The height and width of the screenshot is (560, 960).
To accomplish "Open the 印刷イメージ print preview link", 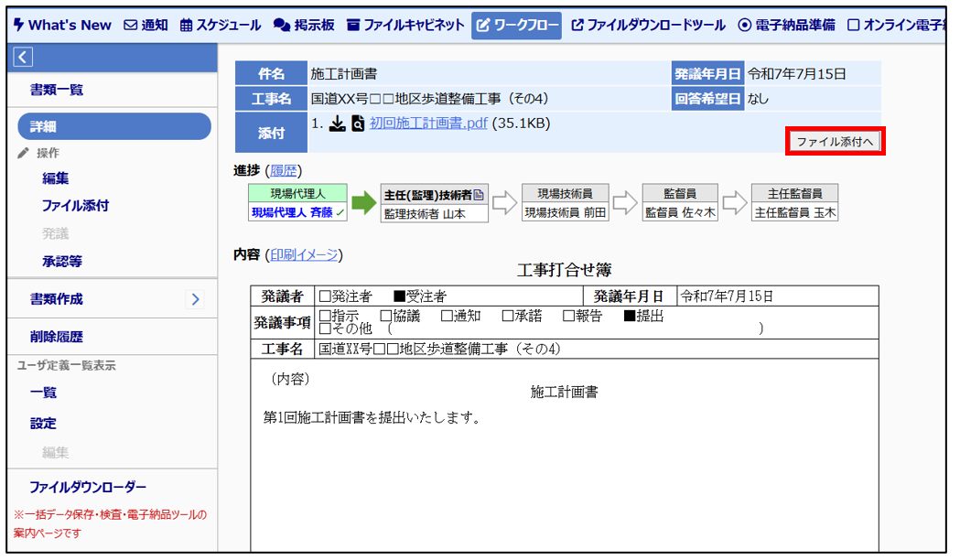I will (x=304, y=254).
